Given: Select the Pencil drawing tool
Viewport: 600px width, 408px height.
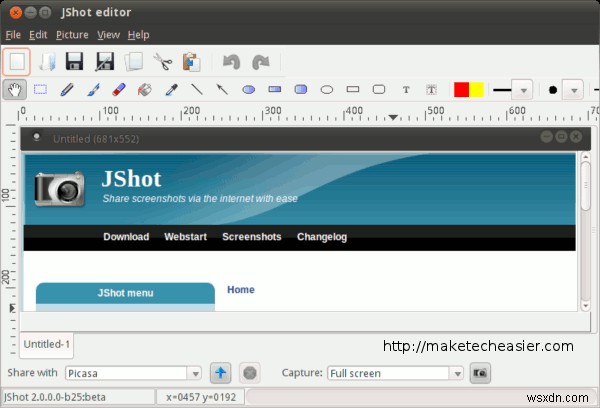Looking at the screenshot, I should (67, 90).
